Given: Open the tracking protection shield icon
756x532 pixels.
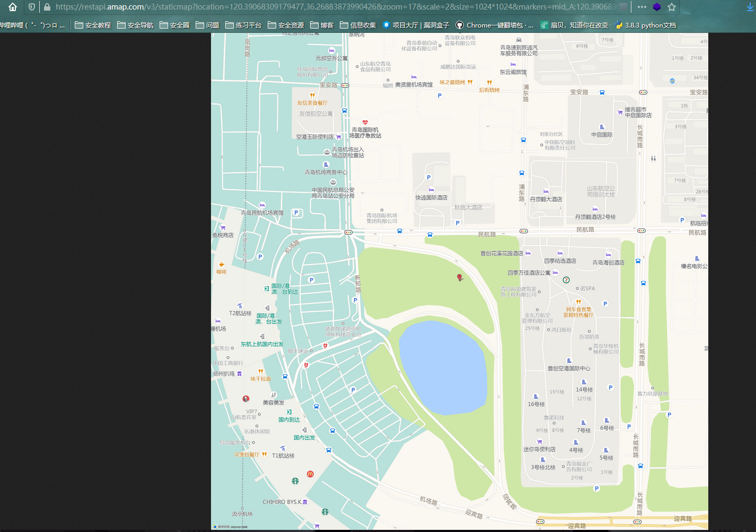Looking at the screenshot, I should 32,8.
